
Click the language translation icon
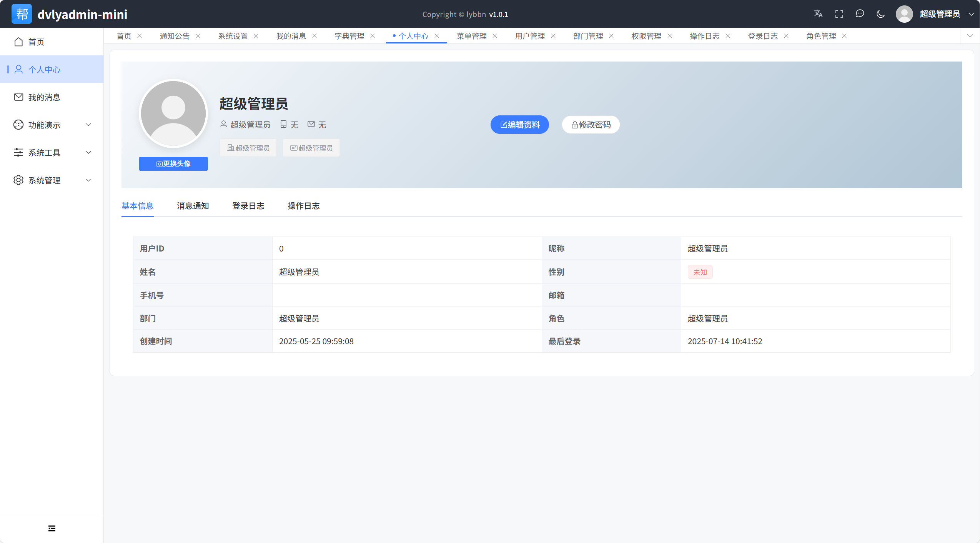818,14
